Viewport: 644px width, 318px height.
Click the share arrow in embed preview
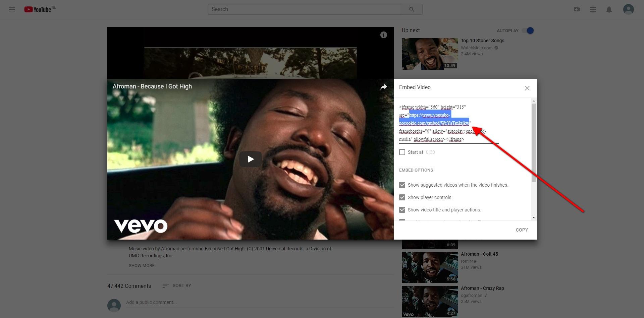click(x=384, y=87)
